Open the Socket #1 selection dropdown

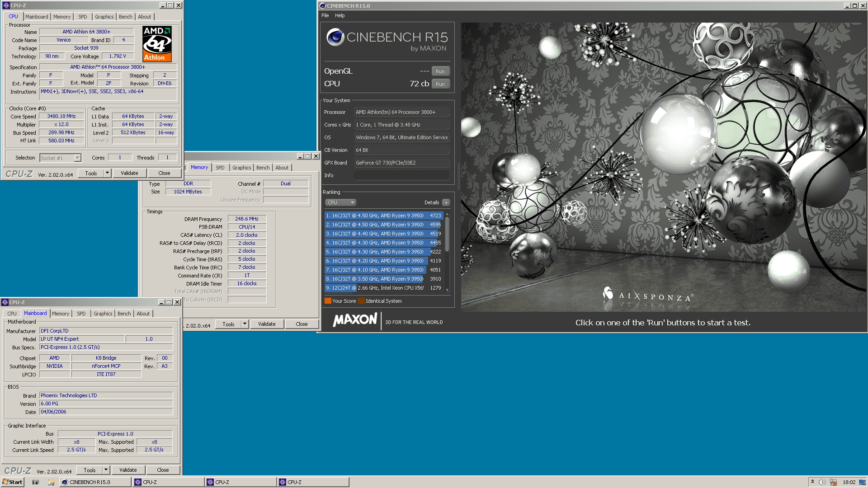coord(77,158)
